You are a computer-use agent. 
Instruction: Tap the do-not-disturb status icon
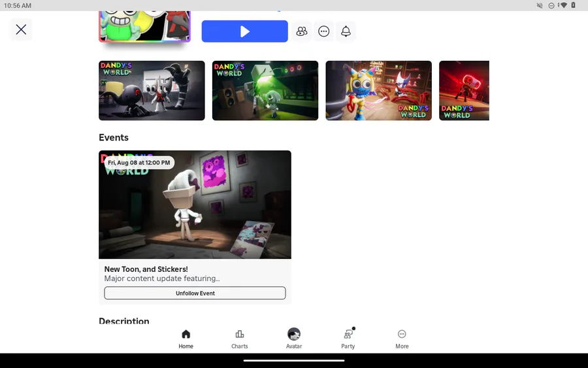pos(551,5)
